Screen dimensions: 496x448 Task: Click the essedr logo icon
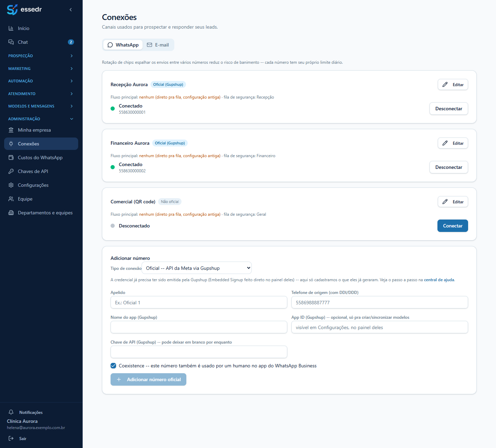[x=12, y=10]
